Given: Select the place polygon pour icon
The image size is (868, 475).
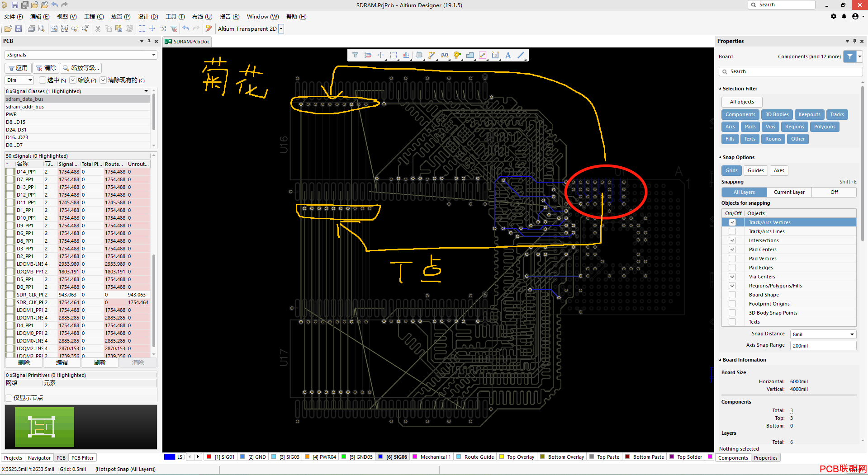Looking at the screenshot, I should click(x=470, y=55).
